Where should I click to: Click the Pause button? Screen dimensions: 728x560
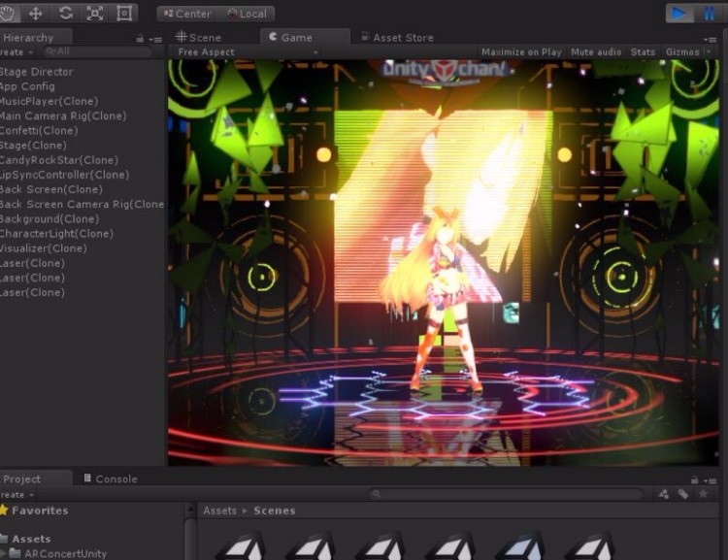point(711,13)
